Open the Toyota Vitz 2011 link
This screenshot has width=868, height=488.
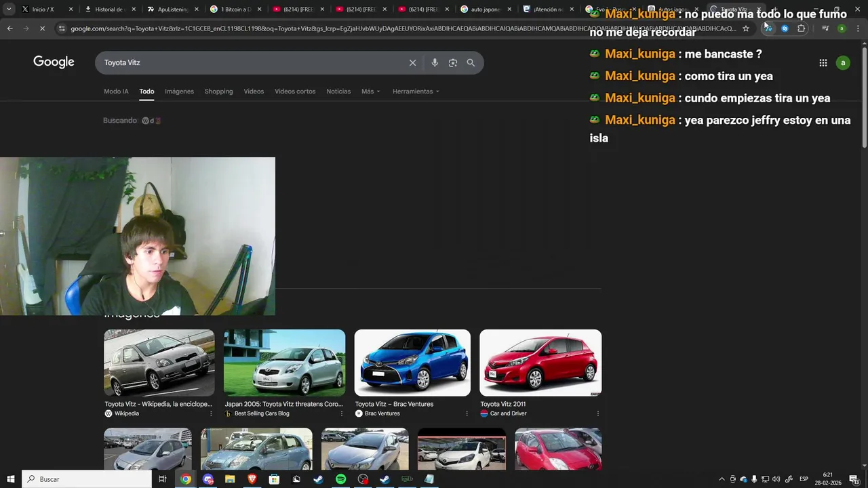[x=502, y=404]
